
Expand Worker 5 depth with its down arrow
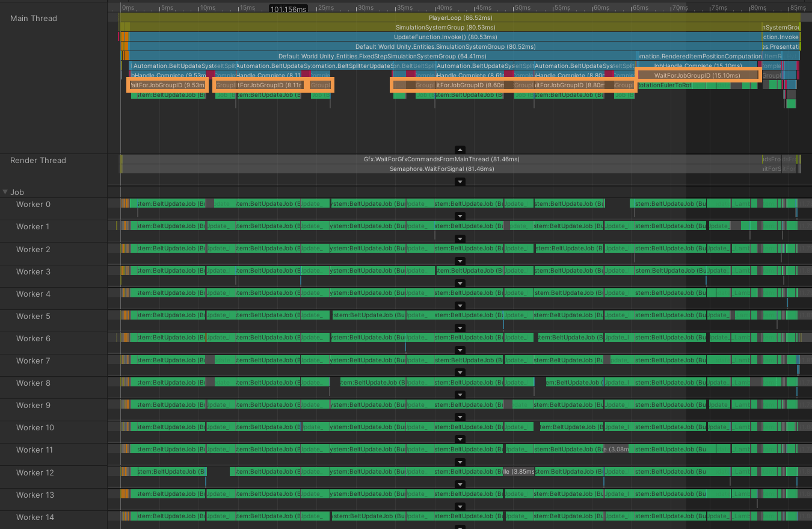[x=460, y=327]
